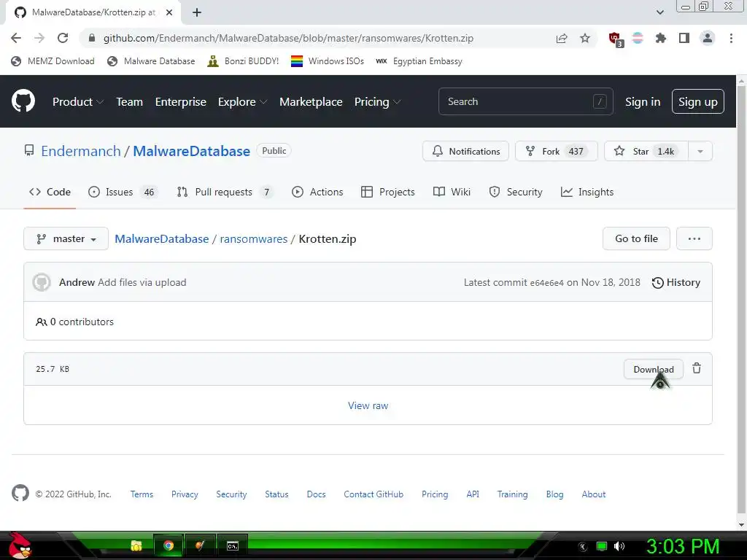The width and height of the screenshot is (747, 560).
Task: Click the Notifications button
Action: point(465,152)
